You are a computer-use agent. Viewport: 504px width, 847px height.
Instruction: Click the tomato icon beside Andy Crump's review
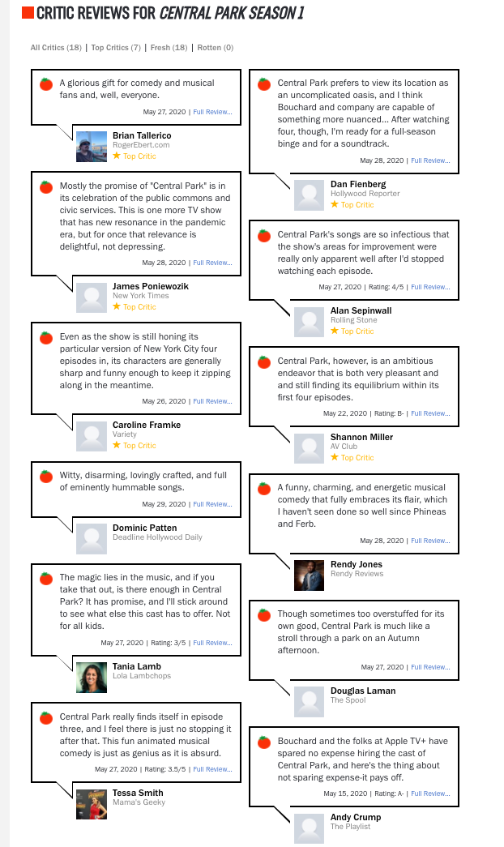pyautogui.click(x=264, y=742)
